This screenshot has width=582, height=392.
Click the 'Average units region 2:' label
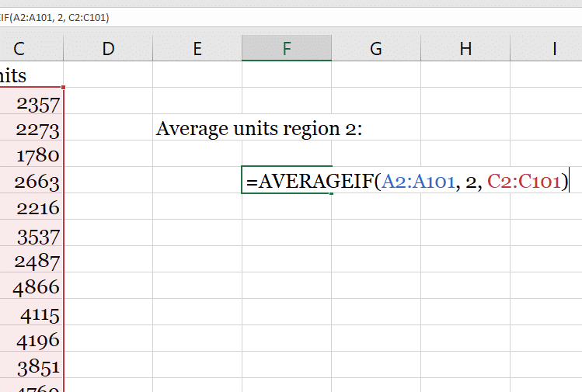pos(259,129)
